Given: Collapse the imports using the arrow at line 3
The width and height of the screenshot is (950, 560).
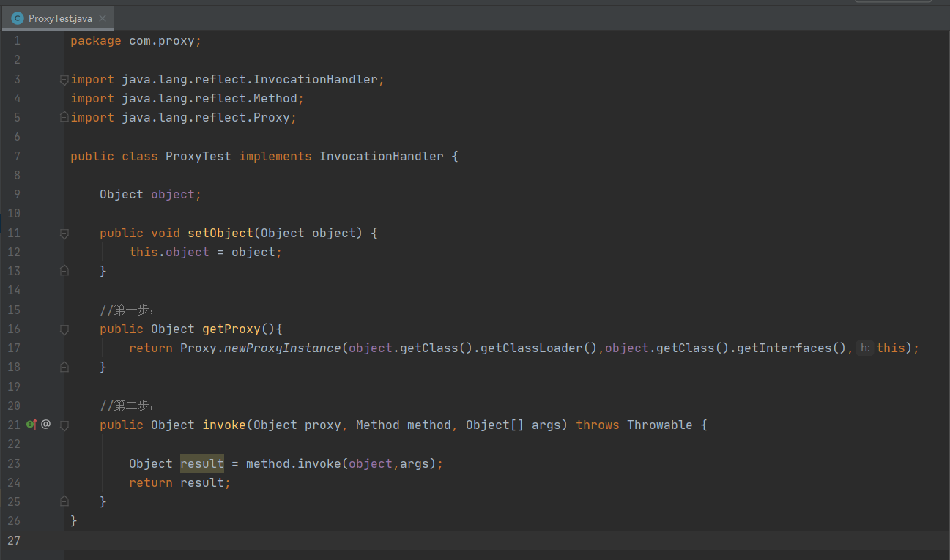Looking at the screenshot, I should pyautogui.click(x=64, y=78).
